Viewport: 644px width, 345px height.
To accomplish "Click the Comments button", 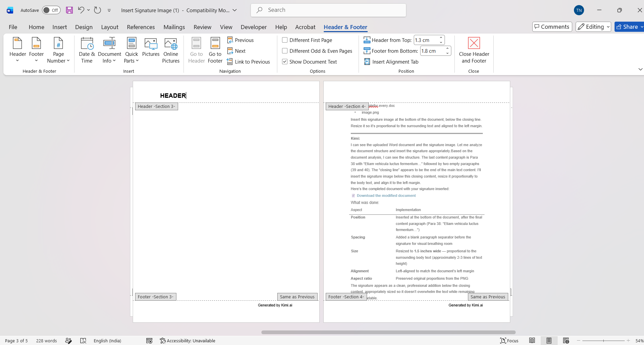I will click(x=552, y=27).
